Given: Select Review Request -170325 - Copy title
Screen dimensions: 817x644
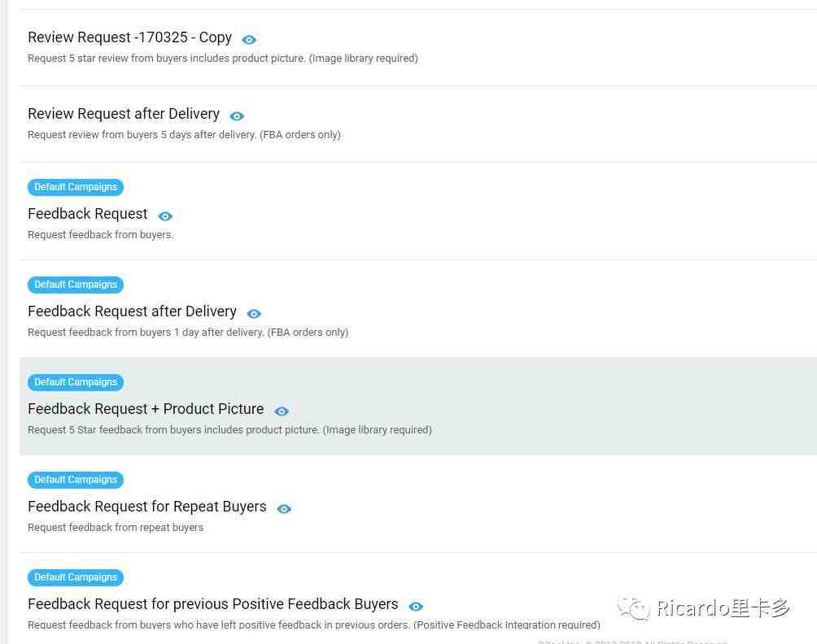Looking at the screenshot, I should 129,37.
